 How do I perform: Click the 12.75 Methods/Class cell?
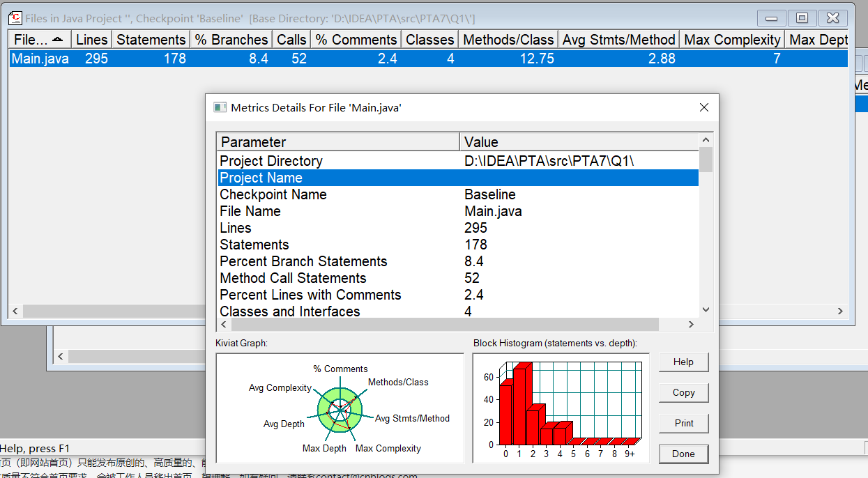[537, 59]
